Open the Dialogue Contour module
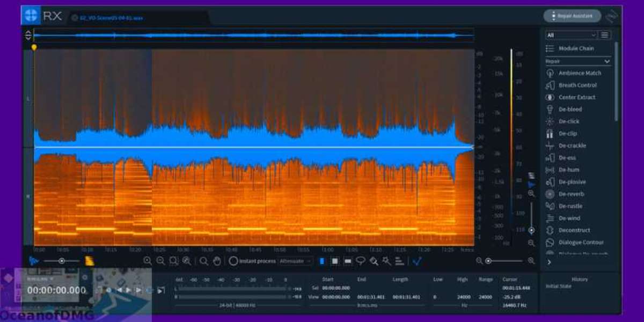Viewport: 644px width, 322px height. pyautogui.click(x=581, y=243)
